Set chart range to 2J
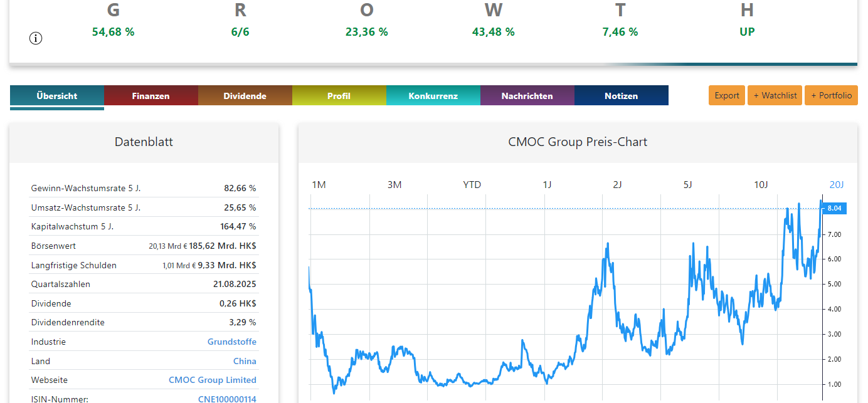This screenshot has height=403, width=868. [617, 184]
